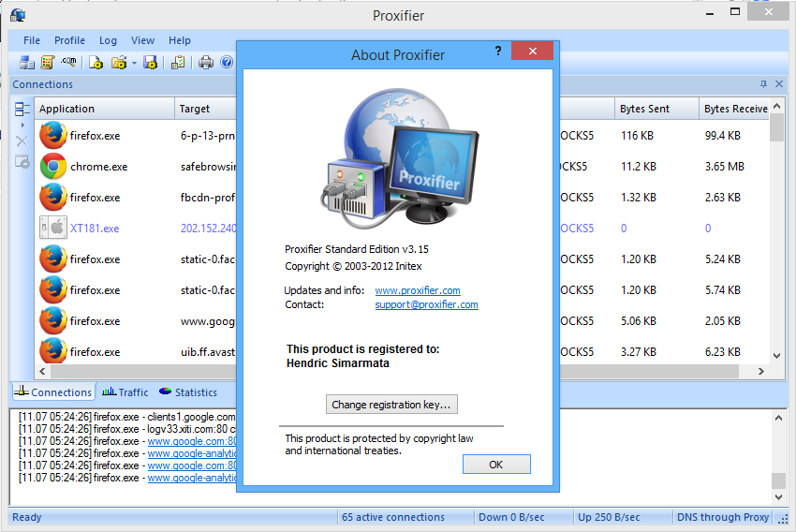Open the Log menu

coord(108,40)
